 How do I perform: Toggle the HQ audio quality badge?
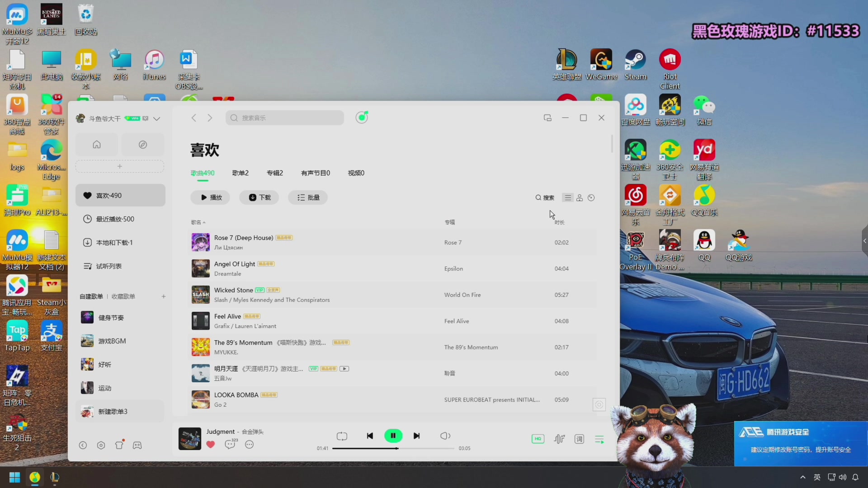[x=538, y=439]
